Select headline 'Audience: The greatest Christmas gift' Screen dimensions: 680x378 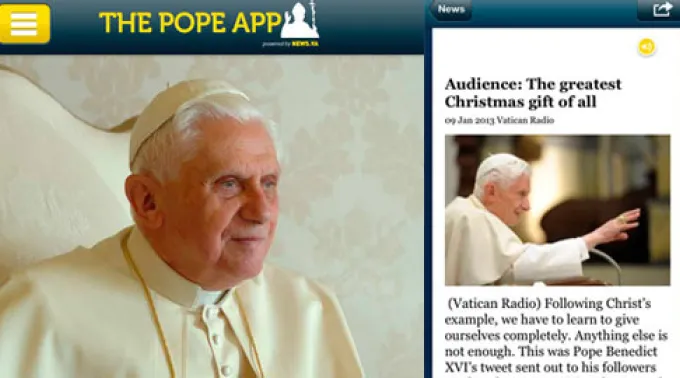(533, 93)
